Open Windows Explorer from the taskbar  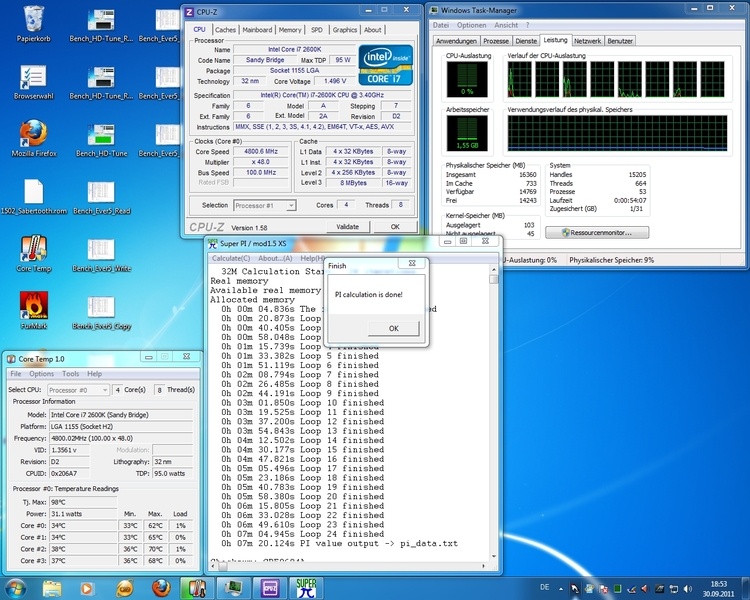(52, 589)
